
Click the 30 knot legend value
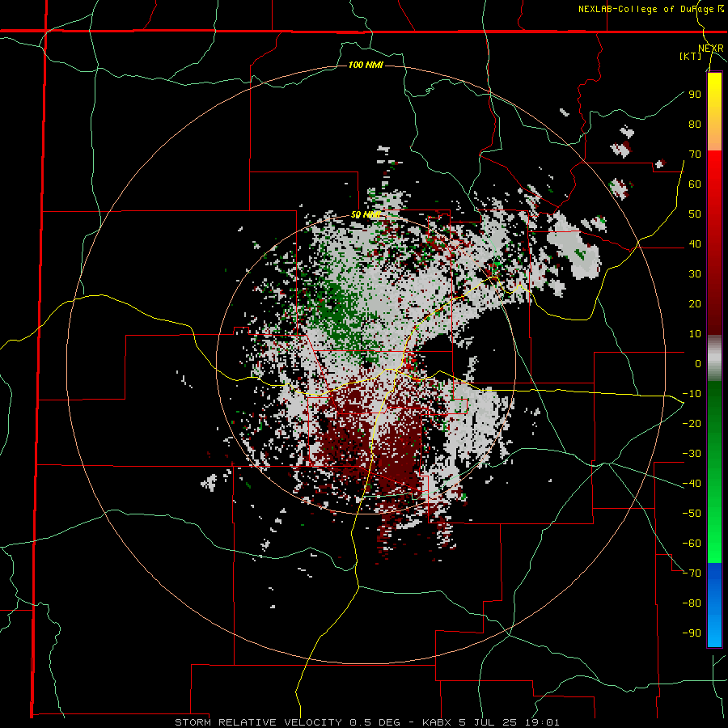(695, 274)
